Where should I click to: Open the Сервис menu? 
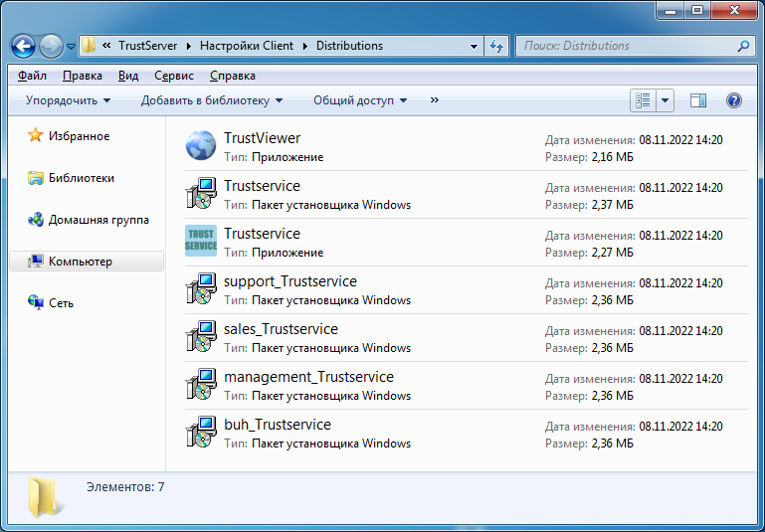[x=174, y=76]
